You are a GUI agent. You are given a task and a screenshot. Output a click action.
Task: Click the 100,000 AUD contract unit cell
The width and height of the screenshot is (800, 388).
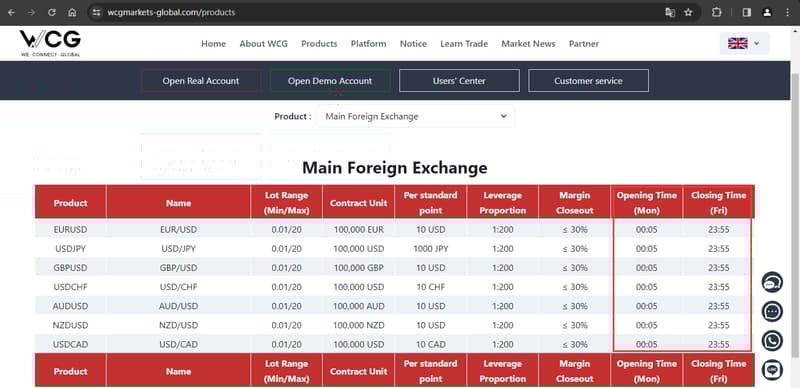(359, 306)
